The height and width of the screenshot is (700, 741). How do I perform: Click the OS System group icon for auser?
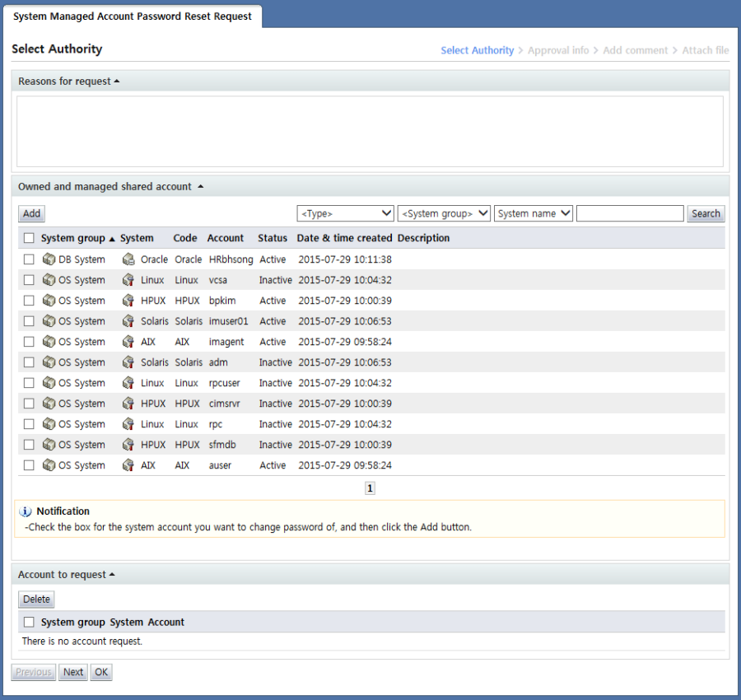coord(49,465)
